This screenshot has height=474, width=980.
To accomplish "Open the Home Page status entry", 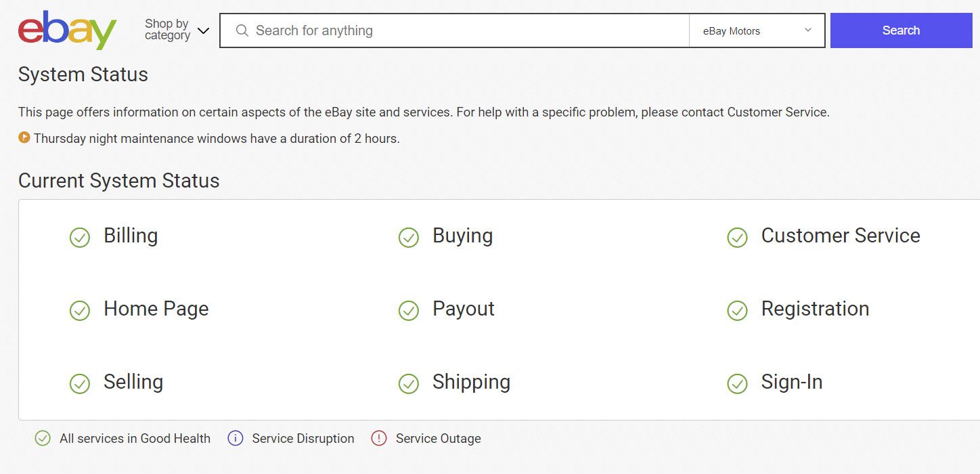I will point(156,309).
